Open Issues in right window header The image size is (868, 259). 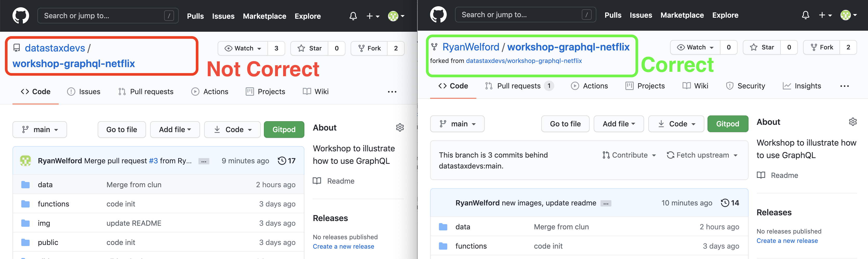pyautogui.click(x=641, y=15)
